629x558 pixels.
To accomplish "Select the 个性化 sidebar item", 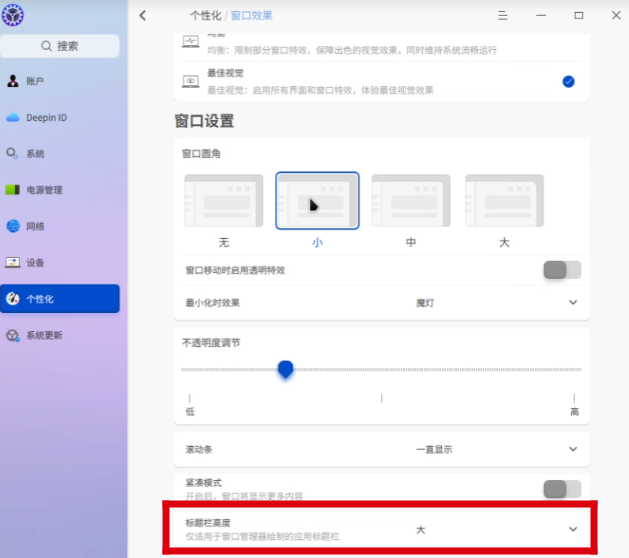I will click(60, 299).
